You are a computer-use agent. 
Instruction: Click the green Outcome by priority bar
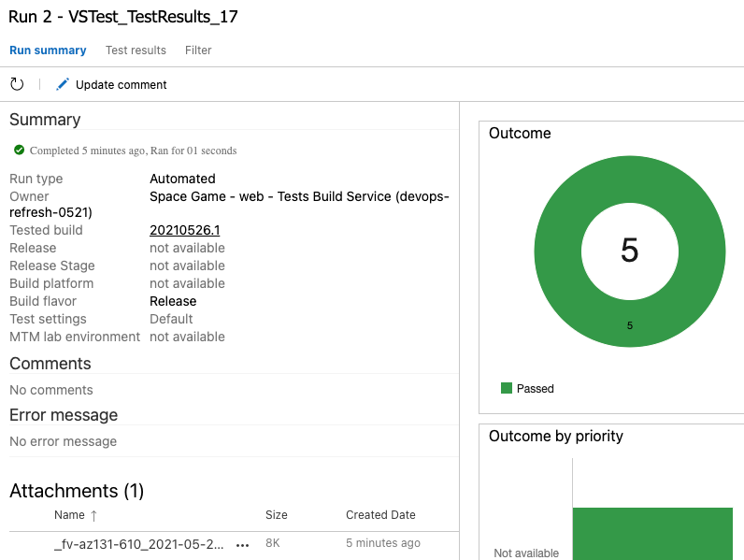click(652, 534)
